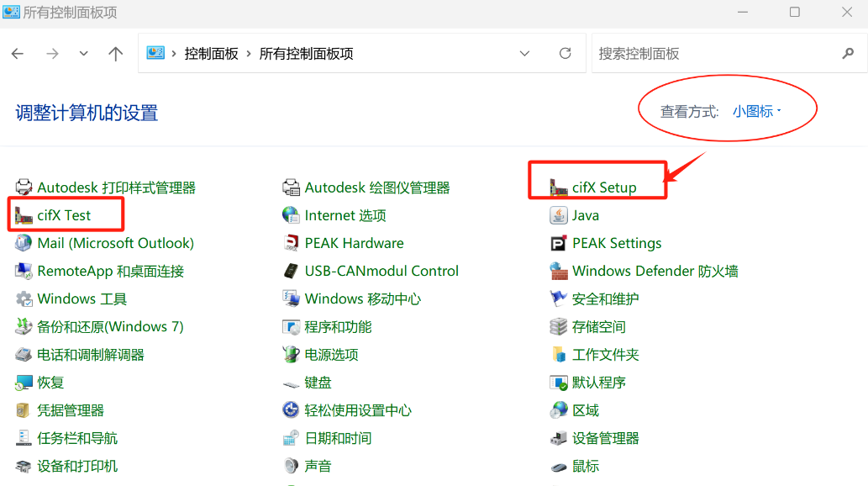868x486 pixels.
Task: Minimize the 所有控制面板项 window
Action: pos(743,12)
